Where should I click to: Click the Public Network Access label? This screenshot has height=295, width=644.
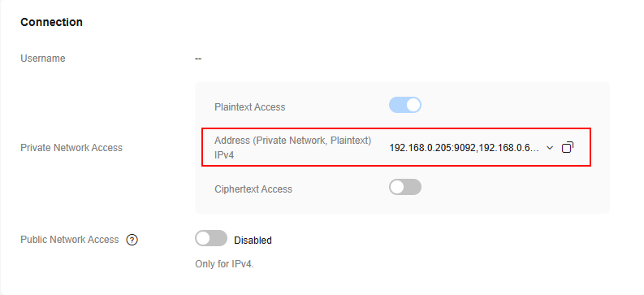coord(69,240)
